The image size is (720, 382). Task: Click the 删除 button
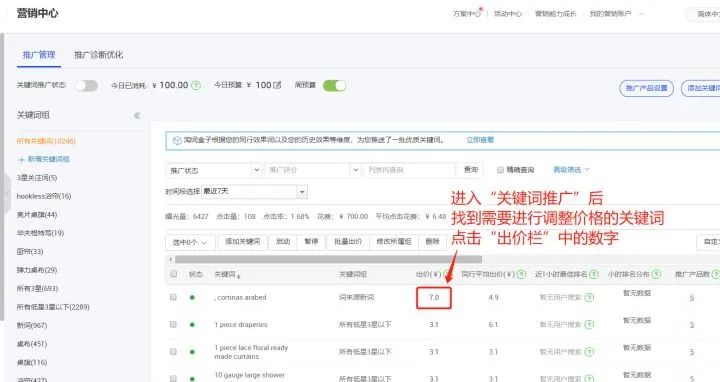pyautogui.click(x=433, y=242)
